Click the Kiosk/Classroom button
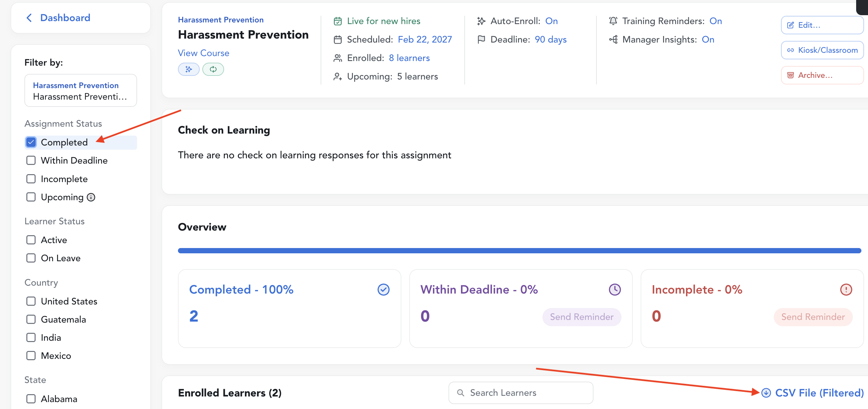868x409 pixels. pyautogui.click(x=822, y=50)
